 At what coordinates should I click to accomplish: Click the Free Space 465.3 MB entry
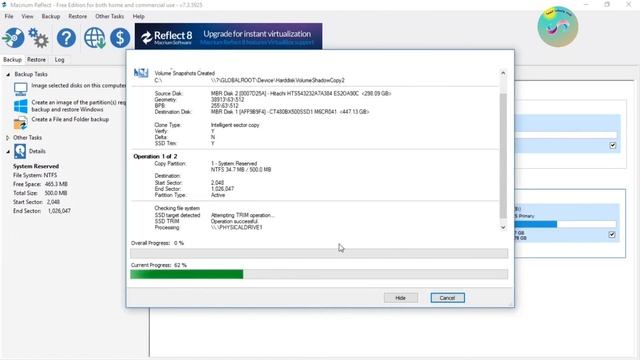(x=40, y=184)
